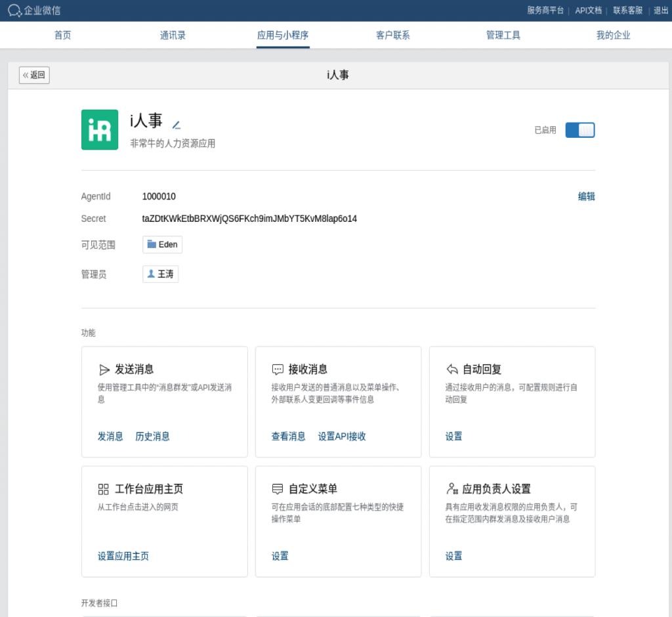Click the 可见范围 field label
Viewport: 672px width, 617px height.
[x=98, y=245]
